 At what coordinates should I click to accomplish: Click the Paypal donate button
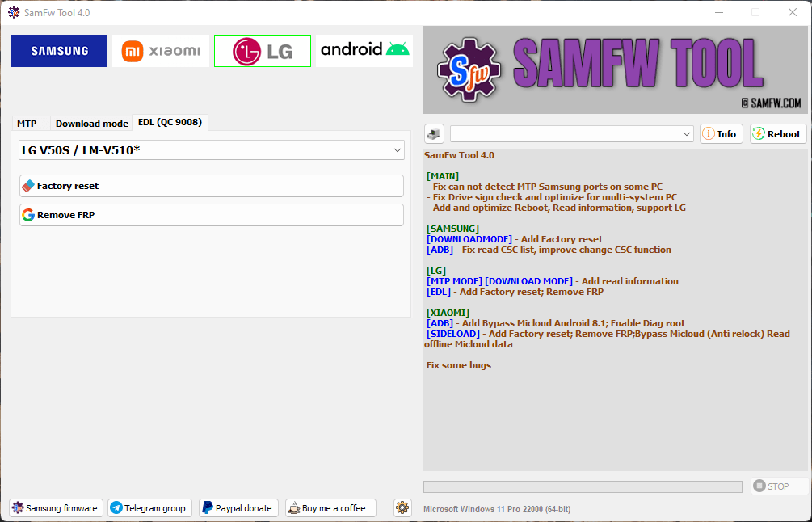click(x=238, y=508)
